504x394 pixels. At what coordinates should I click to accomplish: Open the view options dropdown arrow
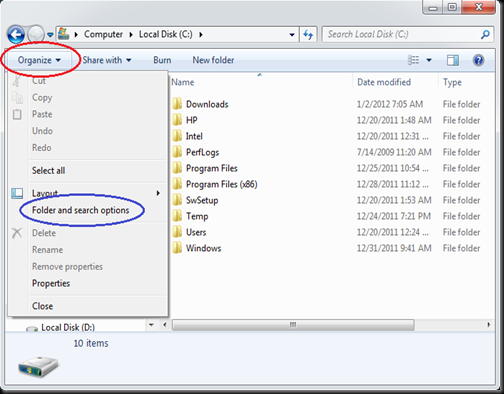(429, 60)
